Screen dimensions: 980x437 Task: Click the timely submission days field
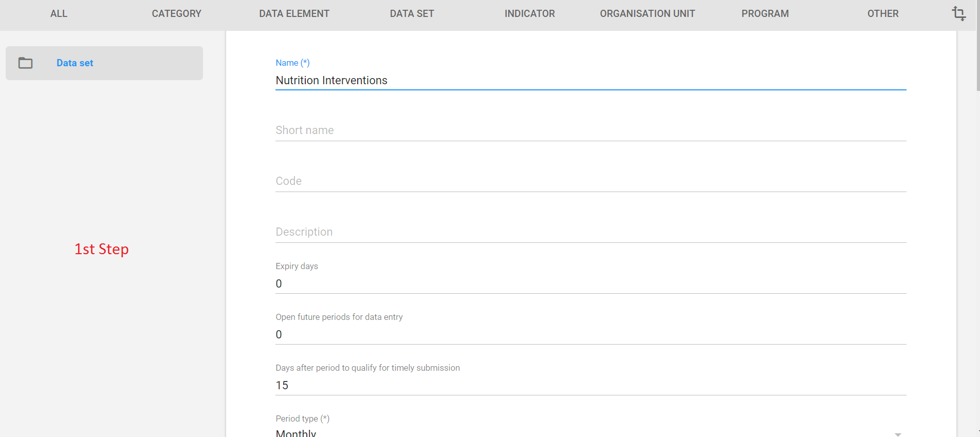(x=590, y=386)
